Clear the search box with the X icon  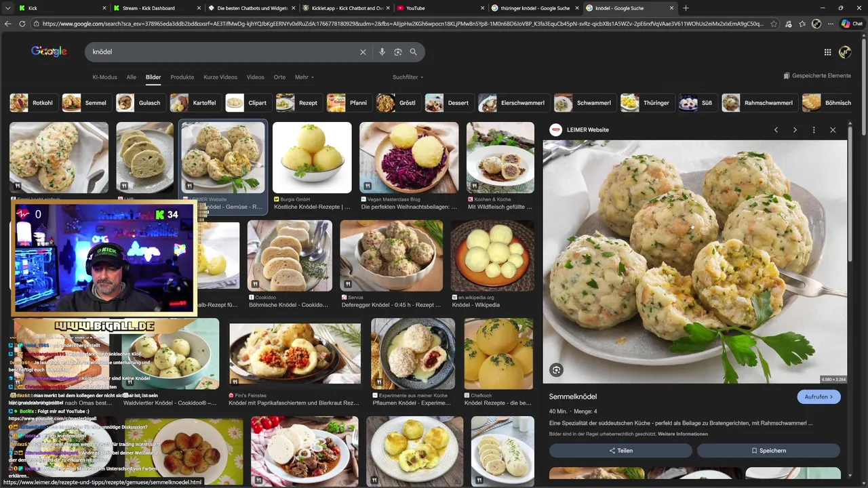point(363,52)
